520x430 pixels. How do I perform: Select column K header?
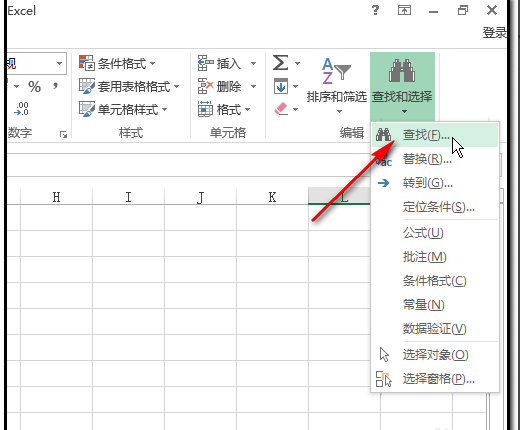[x=272, y=197]
